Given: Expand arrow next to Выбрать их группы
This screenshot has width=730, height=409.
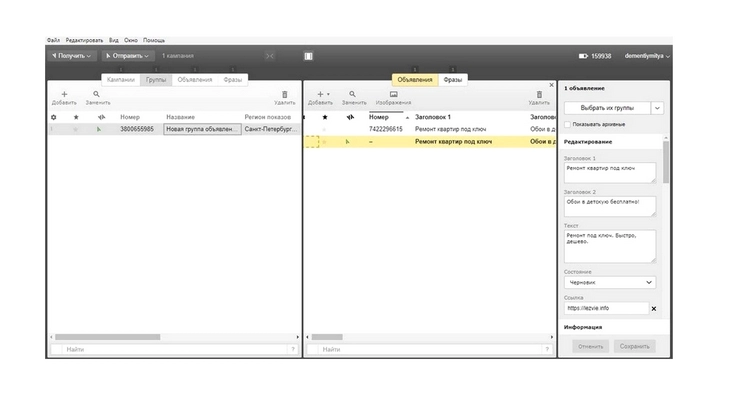Looking at the screenshot, I should tap(657, 106).
